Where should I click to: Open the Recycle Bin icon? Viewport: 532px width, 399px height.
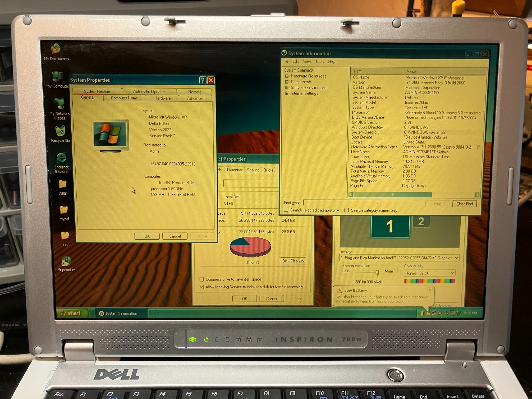(60, 134)
